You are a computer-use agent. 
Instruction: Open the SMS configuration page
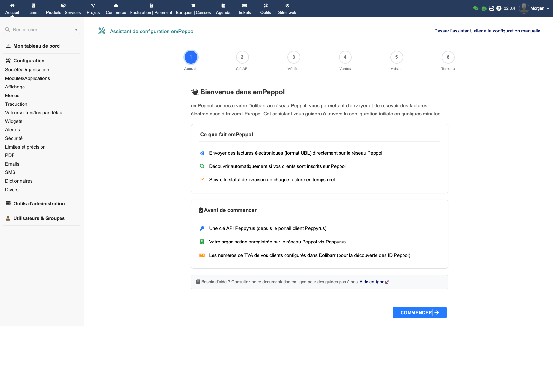(10, 172)
